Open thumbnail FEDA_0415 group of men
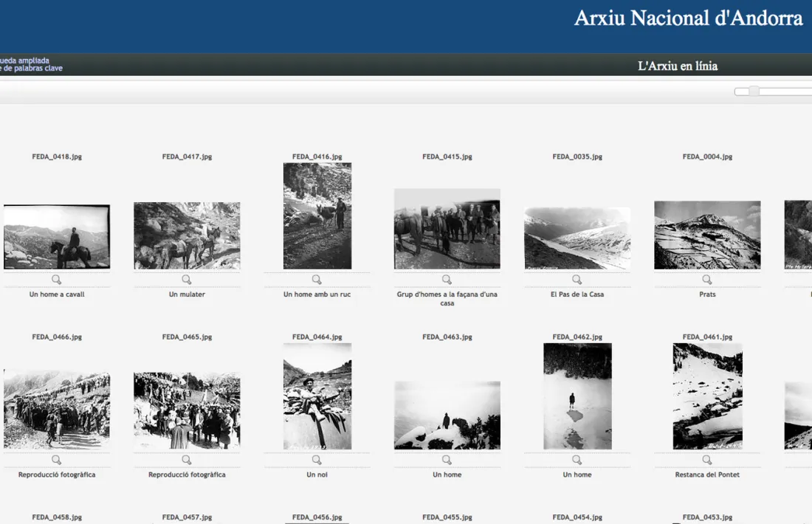This screenshot has height=524, width=812. pos(447,229)
